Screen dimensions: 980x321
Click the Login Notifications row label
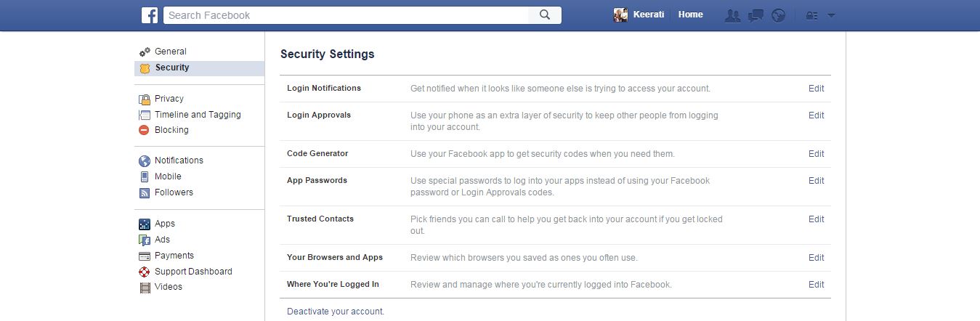pos(324,89)
